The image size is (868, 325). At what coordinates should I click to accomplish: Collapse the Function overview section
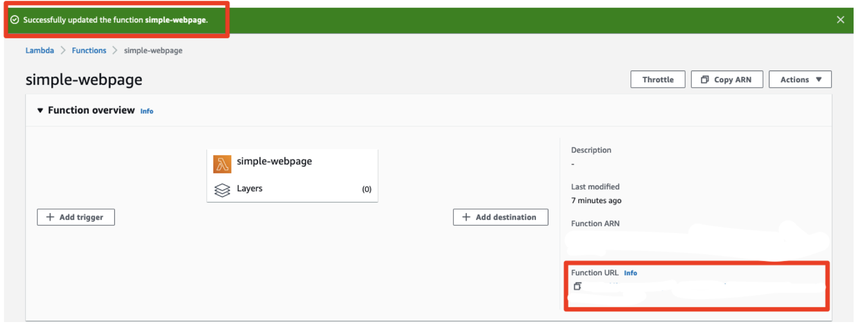(40, 110)
